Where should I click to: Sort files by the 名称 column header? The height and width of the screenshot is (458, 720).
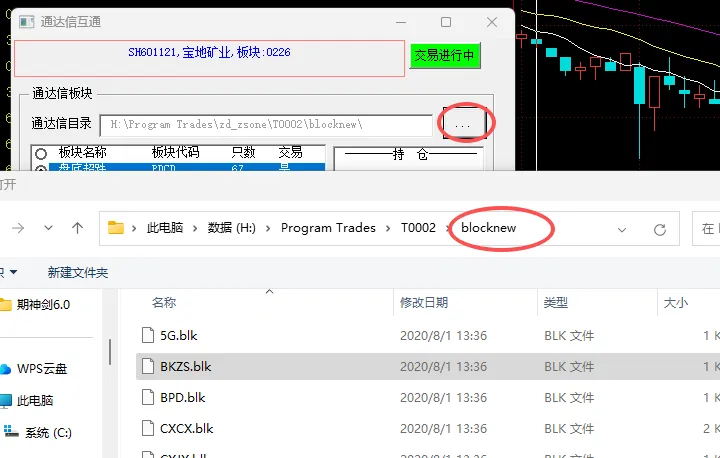164,303
